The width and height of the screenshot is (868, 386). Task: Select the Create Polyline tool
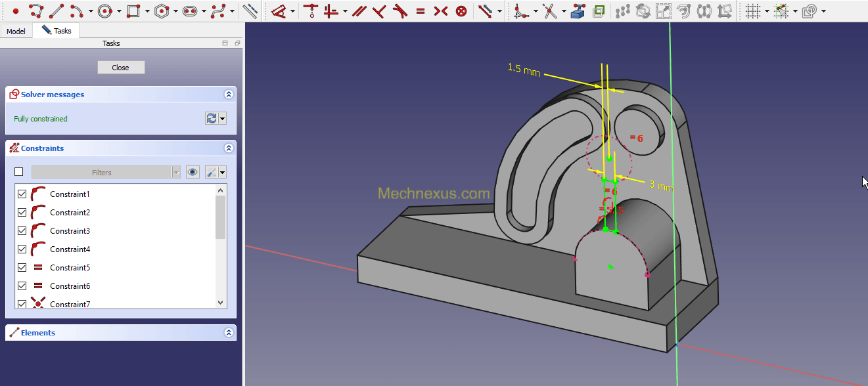point(36,11)
